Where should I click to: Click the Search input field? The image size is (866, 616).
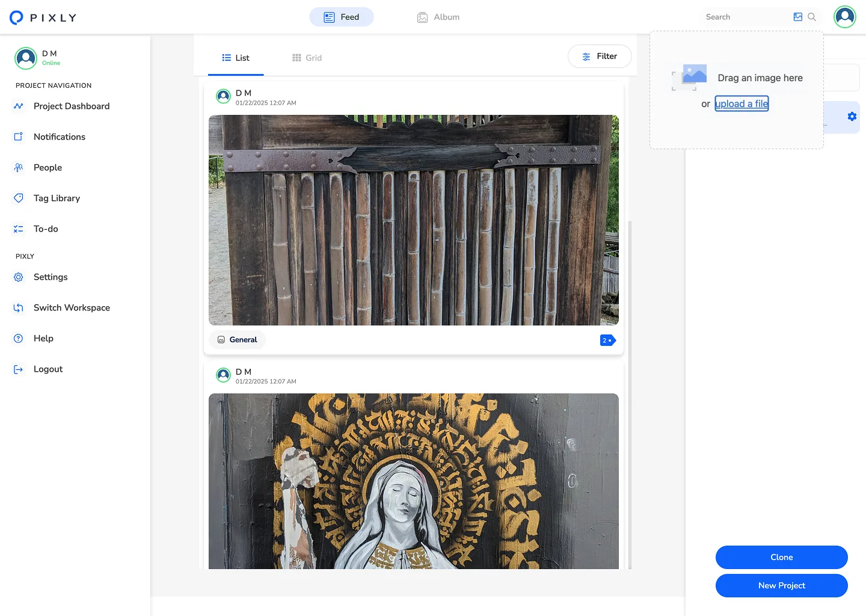746,17
